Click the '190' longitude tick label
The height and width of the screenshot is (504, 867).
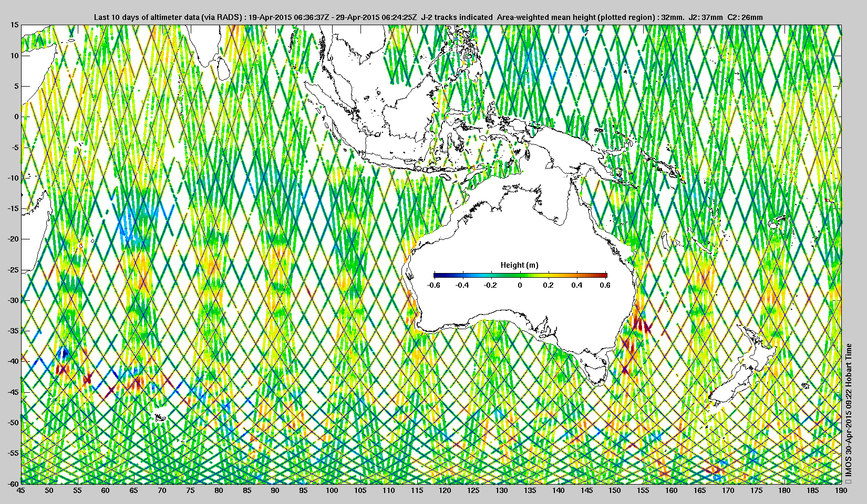(841, 490)
